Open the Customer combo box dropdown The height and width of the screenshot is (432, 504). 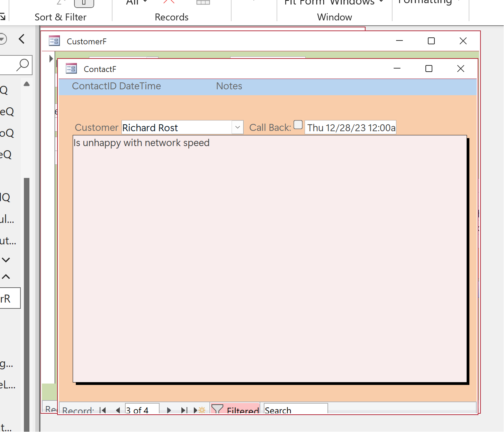click(237, 127)
